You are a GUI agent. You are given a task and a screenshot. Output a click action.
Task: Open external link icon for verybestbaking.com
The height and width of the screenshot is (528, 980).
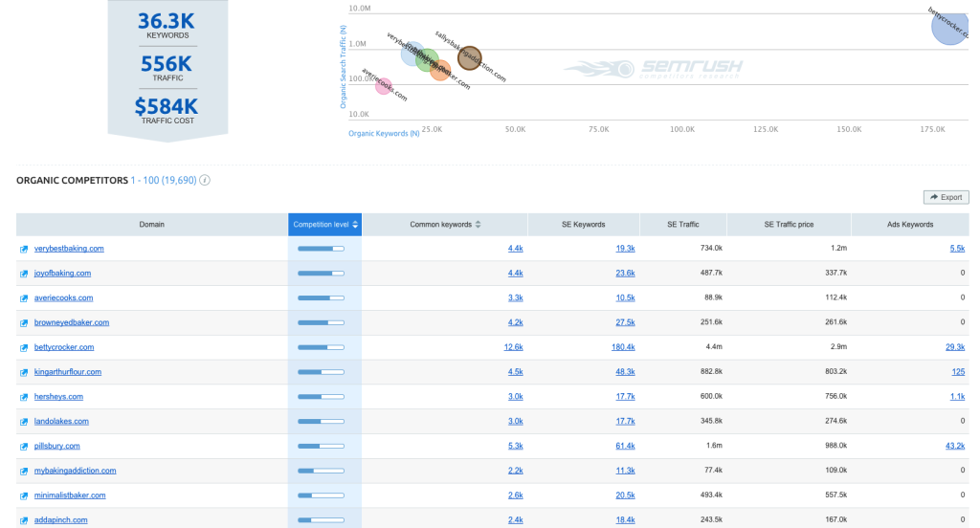[24, 249]
